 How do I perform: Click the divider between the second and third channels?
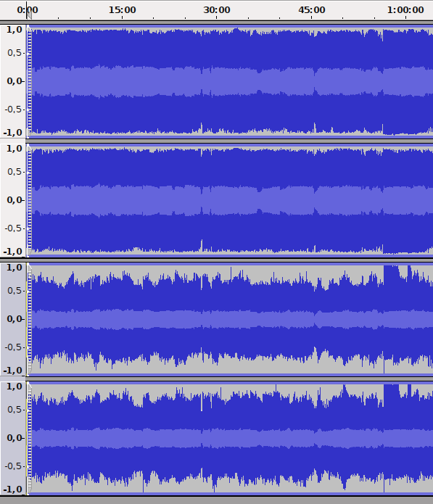(x=216, y=258)
